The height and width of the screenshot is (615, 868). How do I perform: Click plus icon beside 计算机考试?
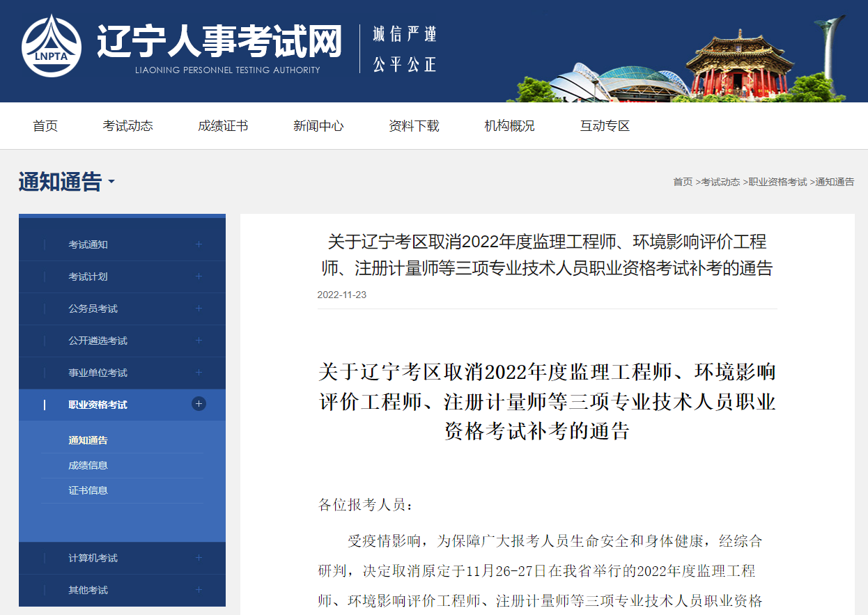click(199, 558)
